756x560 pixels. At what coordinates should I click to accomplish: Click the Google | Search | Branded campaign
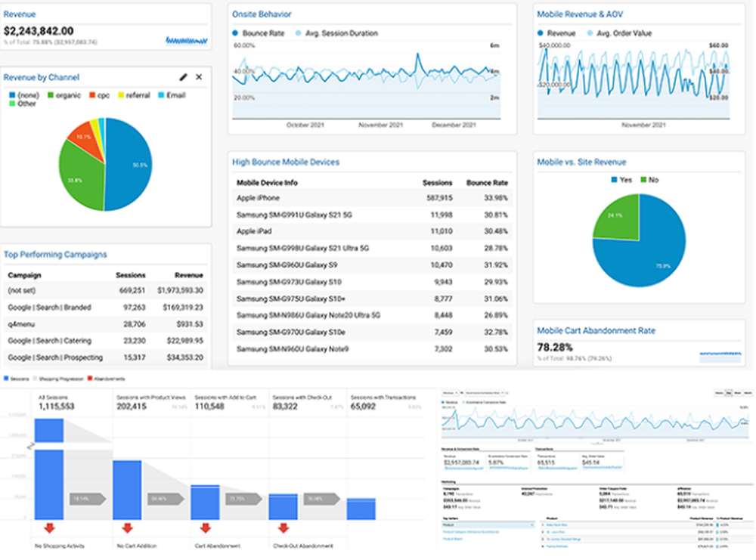106,308
